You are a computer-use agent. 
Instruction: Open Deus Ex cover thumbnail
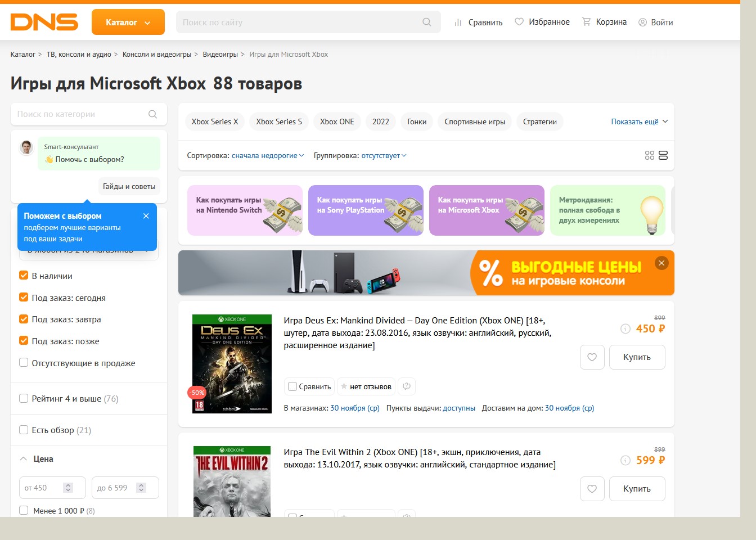232,364
